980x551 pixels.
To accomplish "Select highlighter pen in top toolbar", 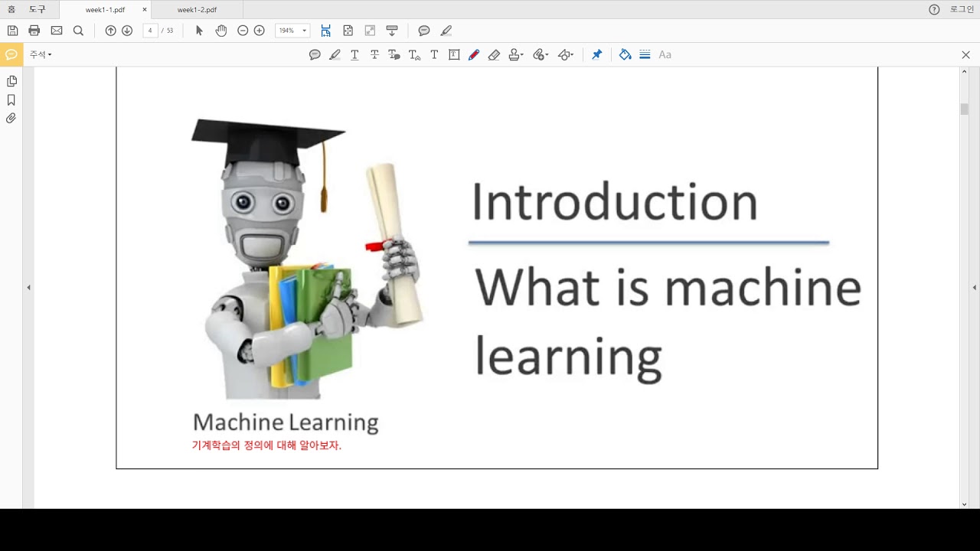I will pos(446,31).
